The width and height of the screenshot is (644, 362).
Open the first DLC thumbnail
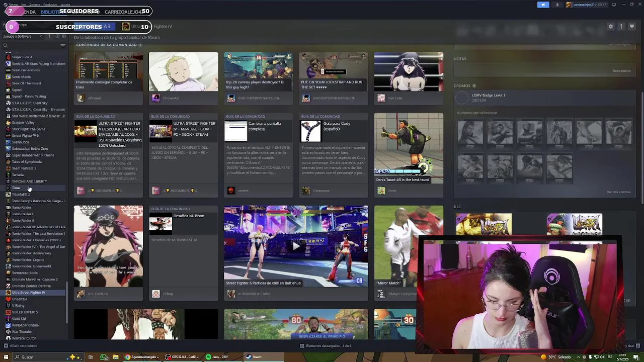pyautogui.click(x=484, y=225)
